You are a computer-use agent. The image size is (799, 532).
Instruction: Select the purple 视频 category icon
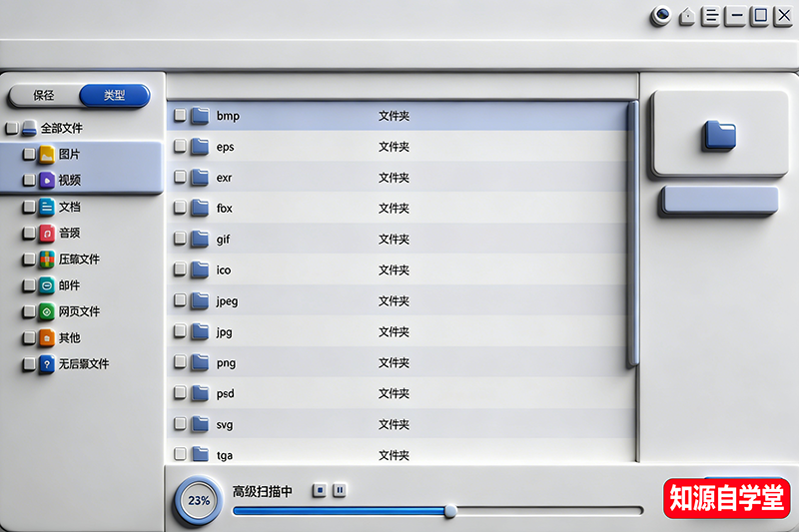pos(47,181)
